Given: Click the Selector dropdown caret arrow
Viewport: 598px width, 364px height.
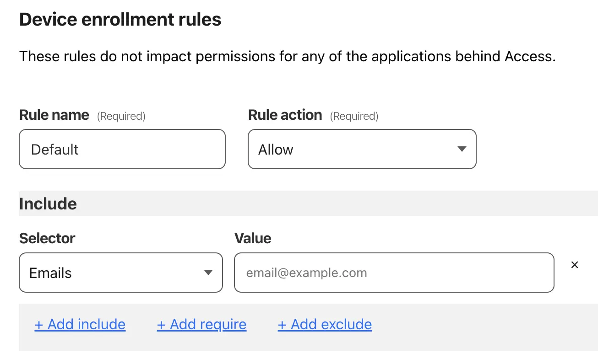Looking at the screenshot, I should [208, 273].
